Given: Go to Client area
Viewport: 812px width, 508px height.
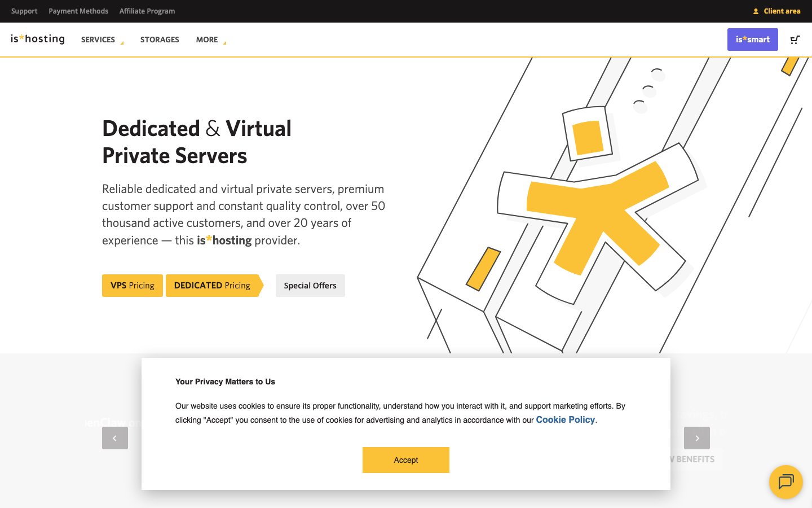Looking at the screenshot, I should pyautogui.click(x=782, y=11).
